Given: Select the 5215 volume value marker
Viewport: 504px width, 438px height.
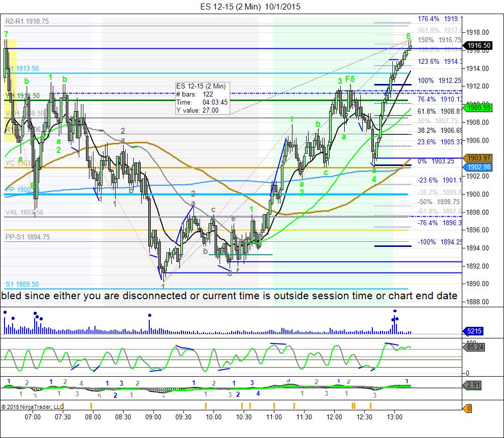Looking at the screenshot, I should pos(473,331).
